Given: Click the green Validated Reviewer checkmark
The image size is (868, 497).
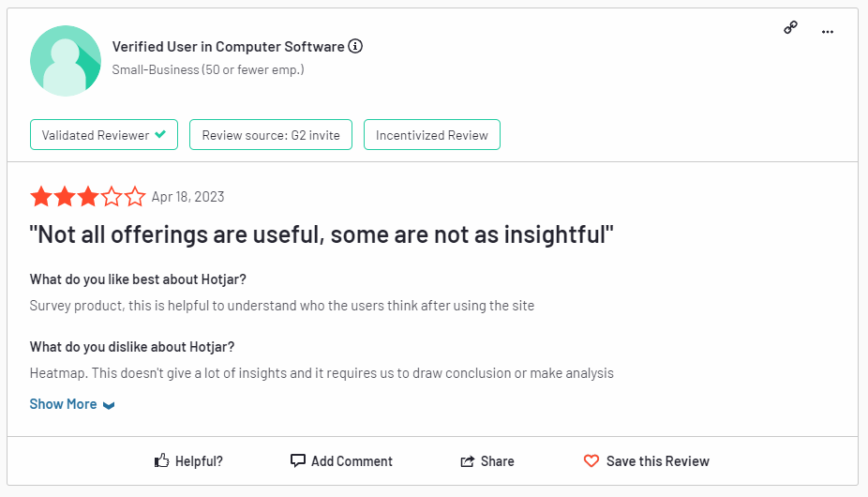Looking at the screenshot, I should point(160,135).
